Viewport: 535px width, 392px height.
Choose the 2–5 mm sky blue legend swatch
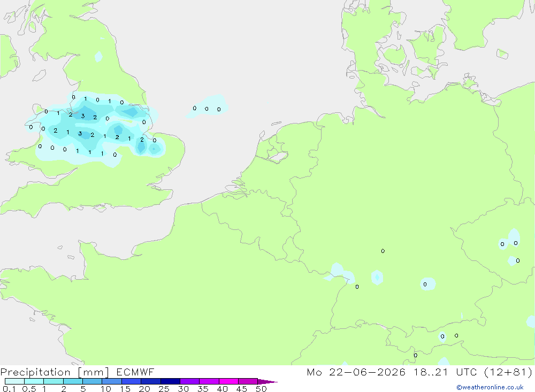(x=73, y=381)
